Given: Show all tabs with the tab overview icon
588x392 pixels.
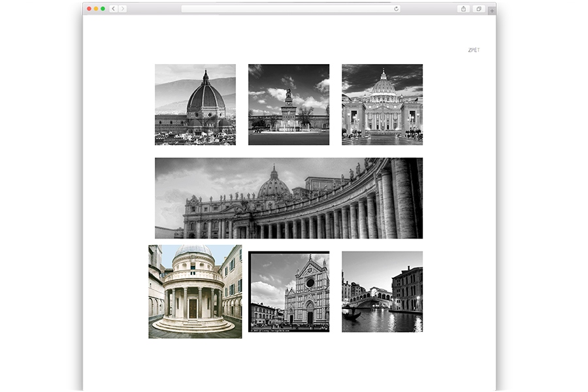Looking at the screenshot, I should 479,8.
